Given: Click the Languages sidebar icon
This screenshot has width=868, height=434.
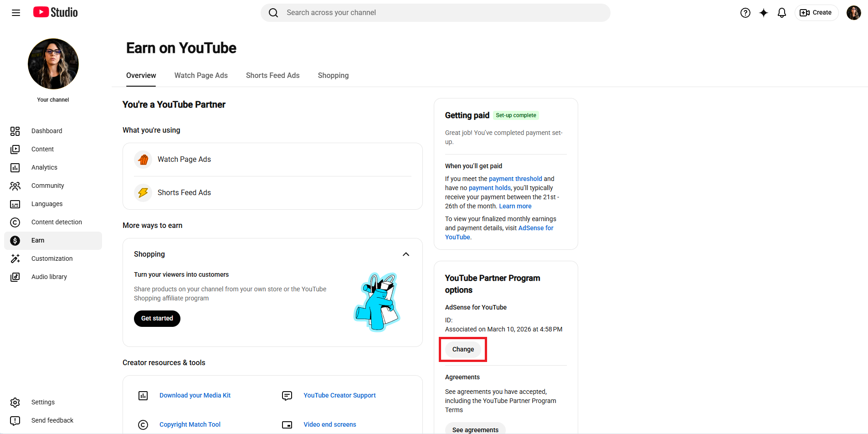Looking at the screenshot, I should (15, 204).
